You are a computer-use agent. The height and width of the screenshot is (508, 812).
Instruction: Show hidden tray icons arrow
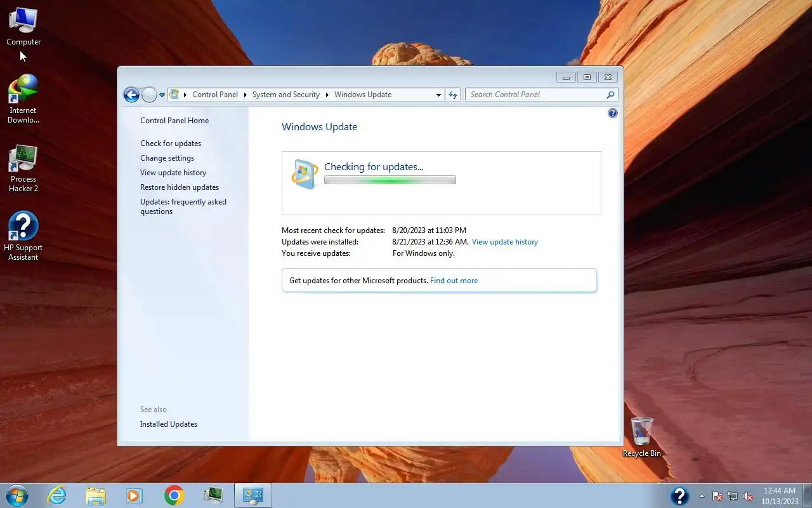(x=702, y=496)
